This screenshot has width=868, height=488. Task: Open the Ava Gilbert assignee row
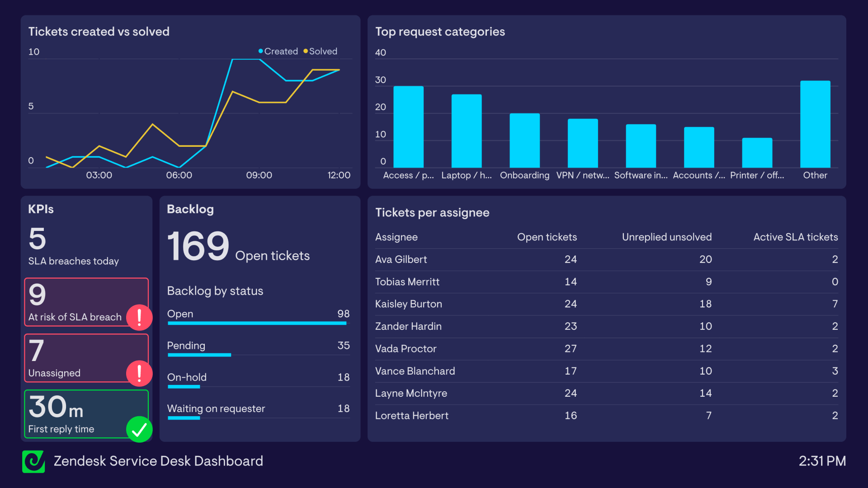coord(401,259)
